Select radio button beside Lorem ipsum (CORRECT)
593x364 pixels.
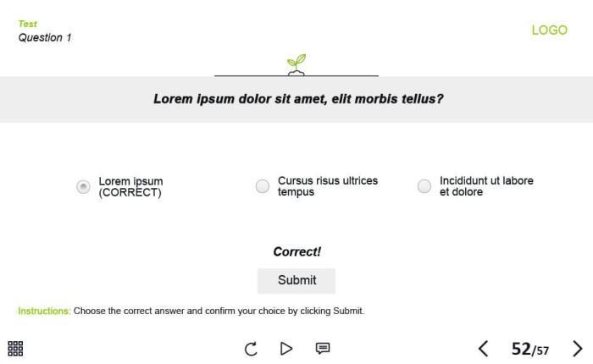click(83, 187)
